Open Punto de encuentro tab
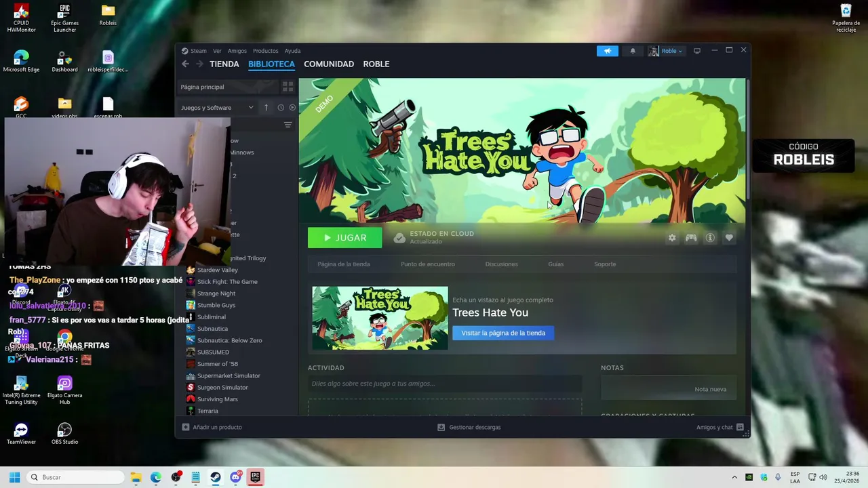868x488 pixels. pyautogui.click(x=428, y=264)
